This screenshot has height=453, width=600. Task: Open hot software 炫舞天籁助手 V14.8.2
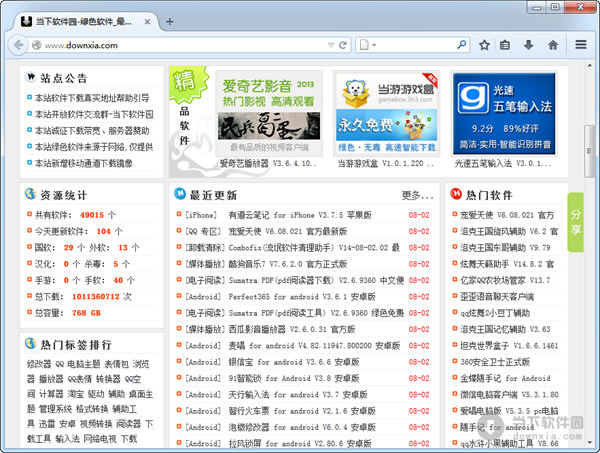click(x=507, y=264)
